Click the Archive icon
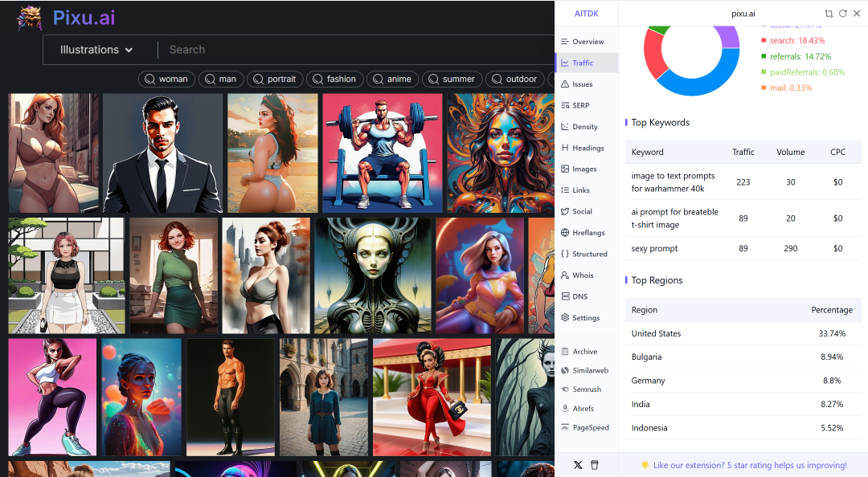The height and width of the screenshot is (477, 868). pyautogui.click(x=565, y=352)
